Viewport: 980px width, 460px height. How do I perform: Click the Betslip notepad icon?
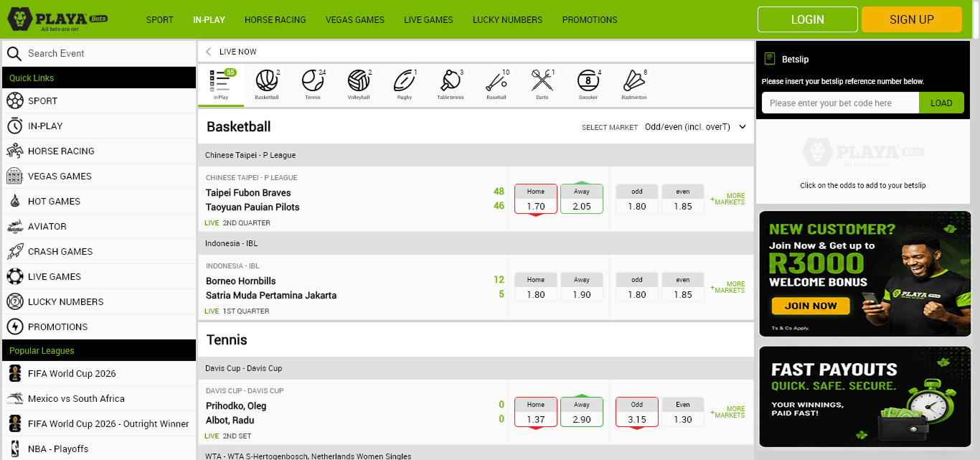point(770,59)
